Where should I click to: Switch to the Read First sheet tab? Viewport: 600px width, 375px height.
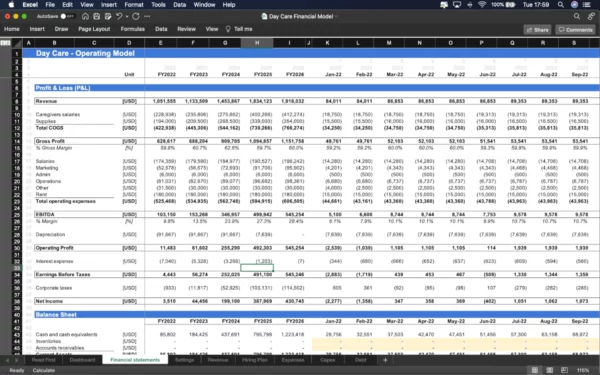(44, 360)
